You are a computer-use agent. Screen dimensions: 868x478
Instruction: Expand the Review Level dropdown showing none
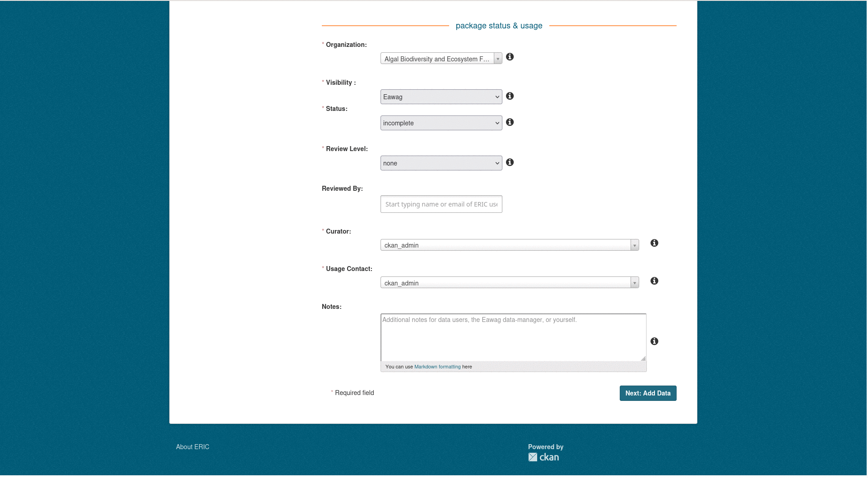click(x=441, y=163)
